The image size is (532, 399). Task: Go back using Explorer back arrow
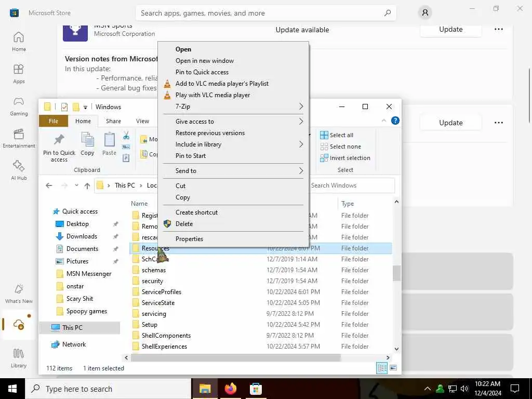click(x=49, y=185)
